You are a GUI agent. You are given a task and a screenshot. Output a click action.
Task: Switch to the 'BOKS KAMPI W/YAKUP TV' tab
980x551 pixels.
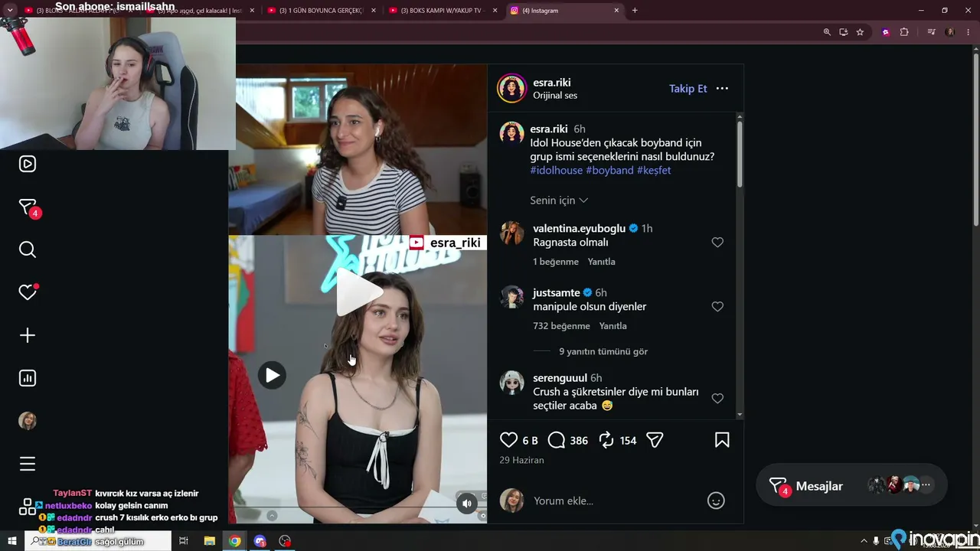tap(443, 11)
